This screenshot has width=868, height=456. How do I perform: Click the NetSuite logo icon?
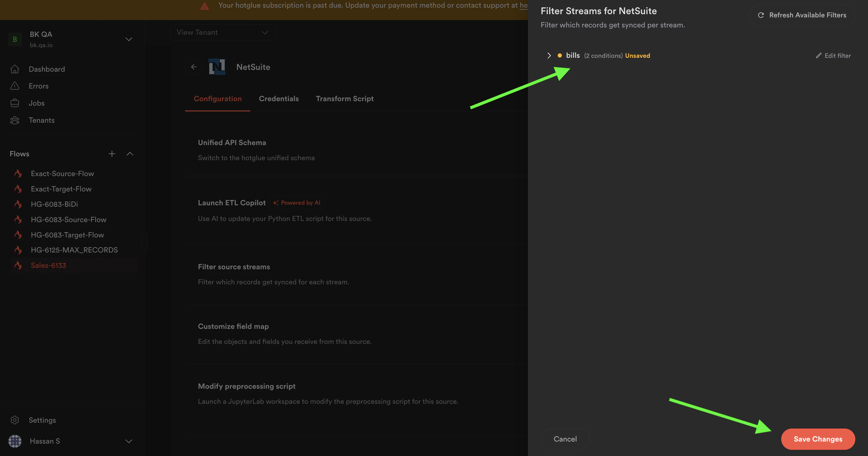pos(217,67)
